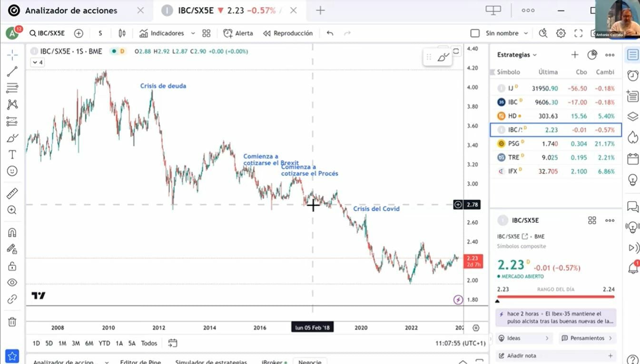Set the chart range to YTD

(x=104, y=343)
